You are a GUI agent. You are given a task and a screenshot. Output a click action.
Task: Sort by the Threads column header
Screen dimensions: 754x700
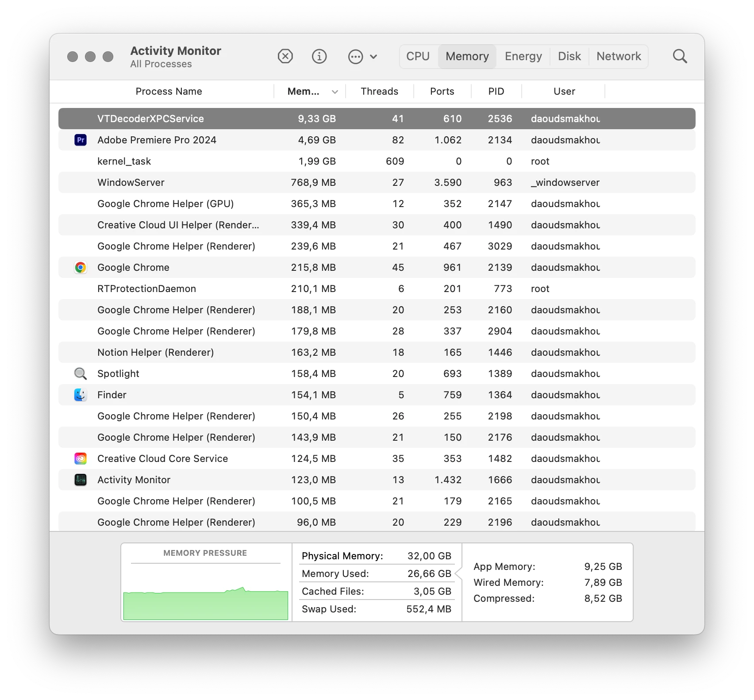coord(379,92)
